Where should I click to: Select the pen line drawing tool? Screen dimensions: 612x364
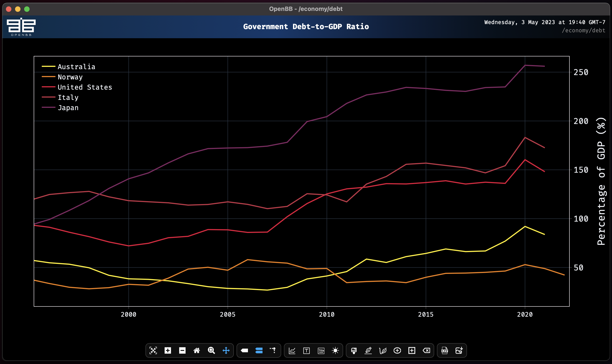[368, 350]
